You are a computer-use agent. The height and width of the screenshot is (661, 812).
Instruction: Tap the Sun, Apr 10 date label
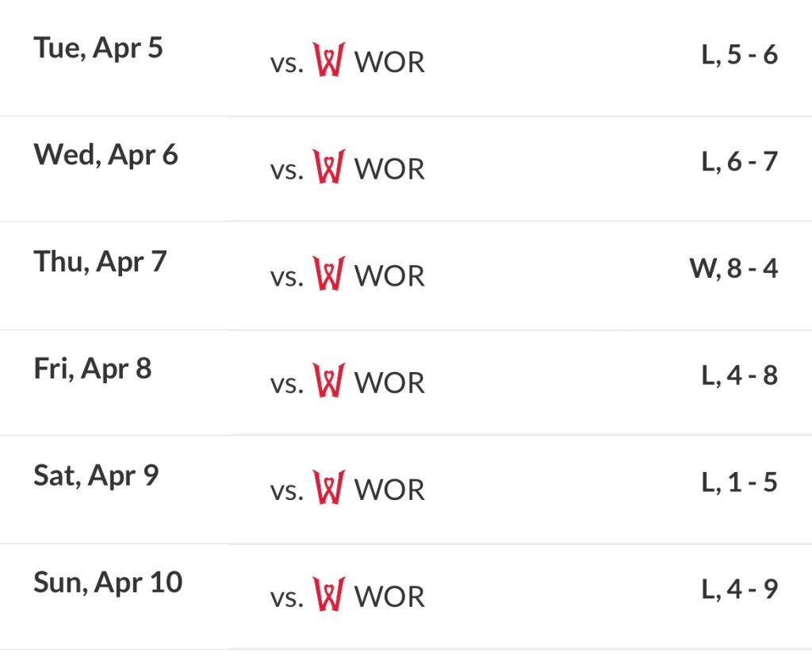(108, 582)
